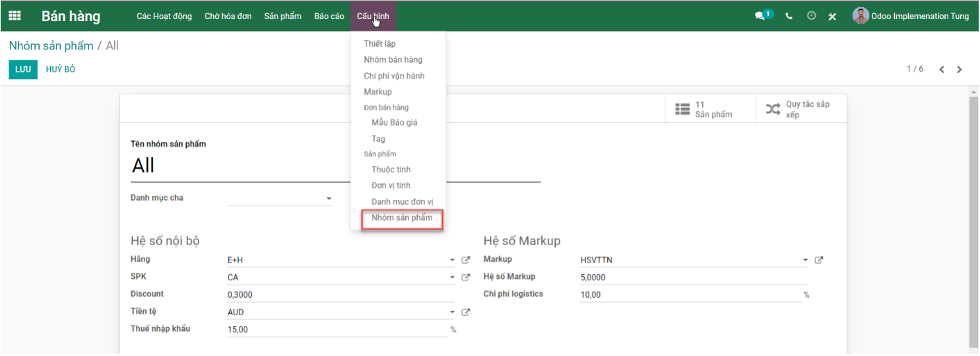Open external link beside Hãng field
Viewport: 980px width, 356px height.
point(465,260)
